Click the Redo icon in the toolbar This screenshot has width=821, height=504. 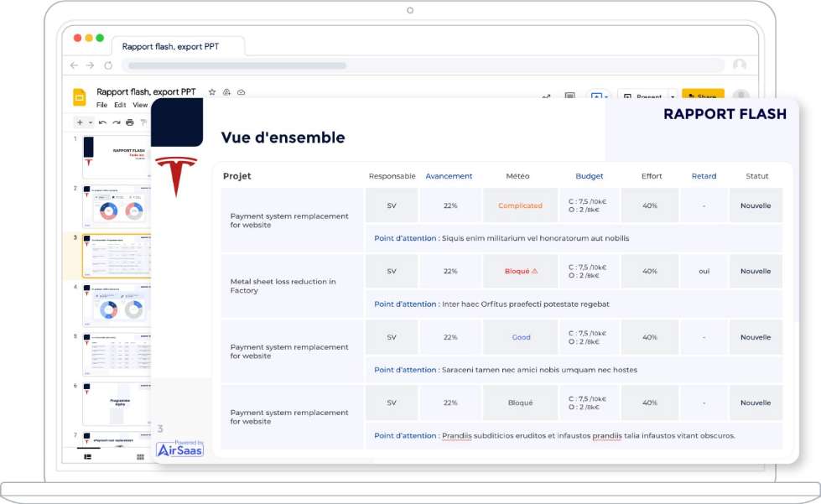[116, 122]
